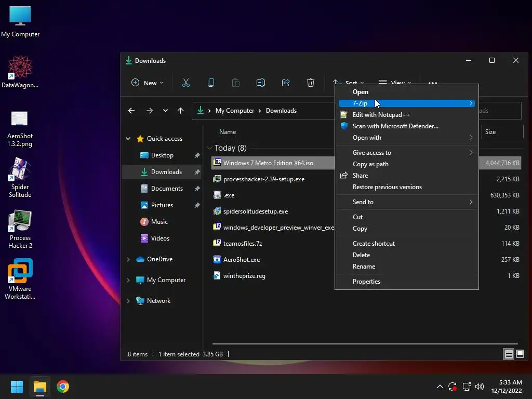Expand the Network tree node

point(128,301)
